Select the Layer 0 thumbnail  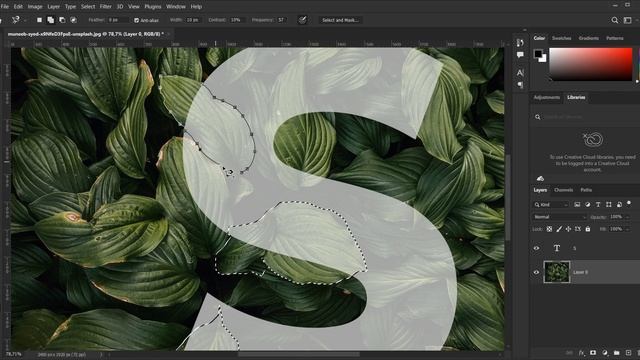click(557, 272)
